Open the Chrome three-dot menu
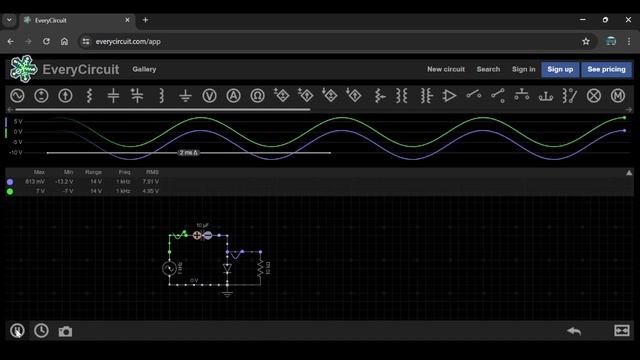The image size is (640, 360). click(x=629, y=41)
